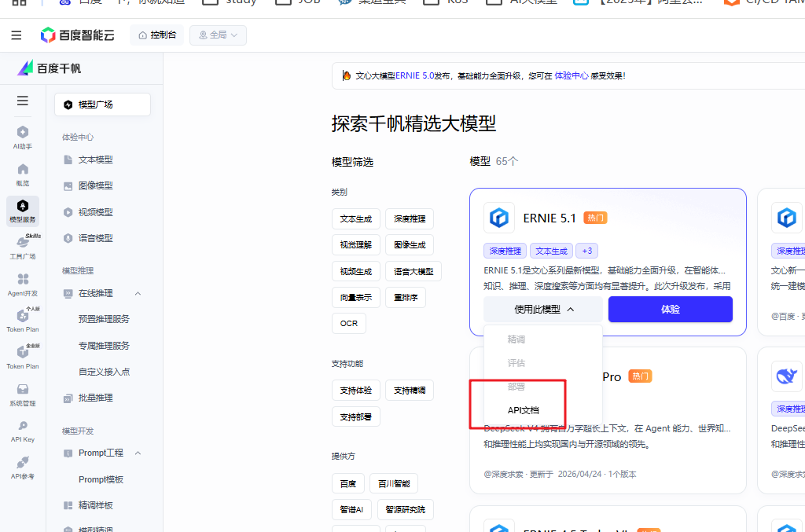The width and height of the screenshot is (805, 532).
Task: Filter models by 支持体验
Action: pyautogui.click(x=356, y=391)
